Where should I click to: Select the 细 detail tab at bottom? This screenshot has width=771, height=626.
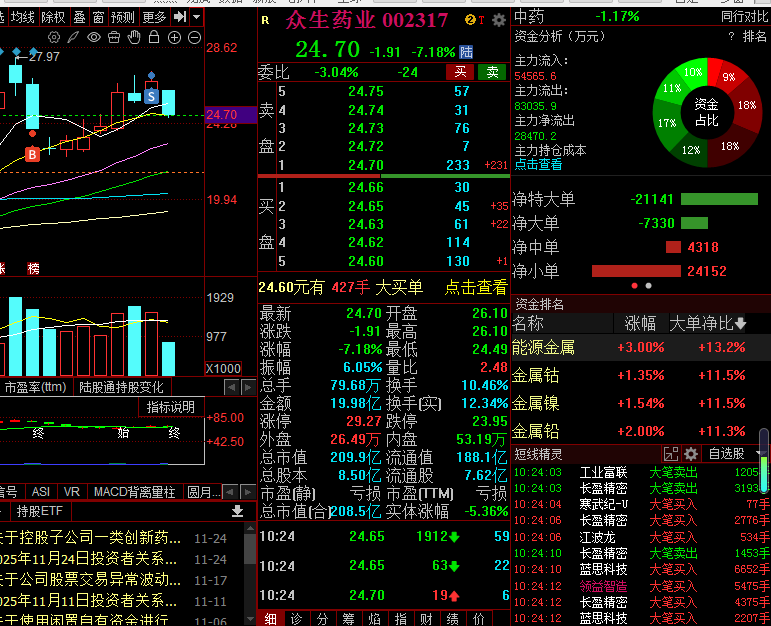coord(270,619)
